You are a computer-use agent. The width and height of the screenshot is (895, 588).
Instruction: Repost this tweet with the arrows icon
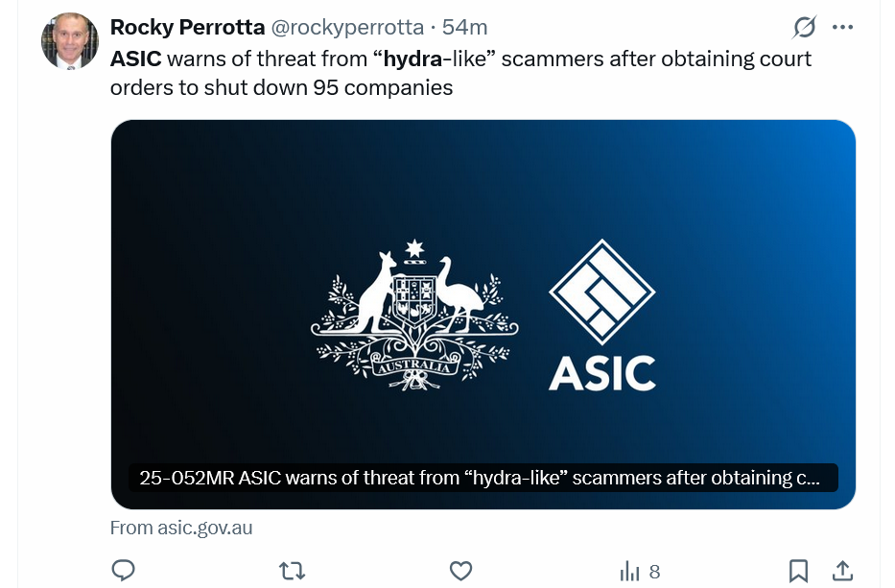[292, 571]
